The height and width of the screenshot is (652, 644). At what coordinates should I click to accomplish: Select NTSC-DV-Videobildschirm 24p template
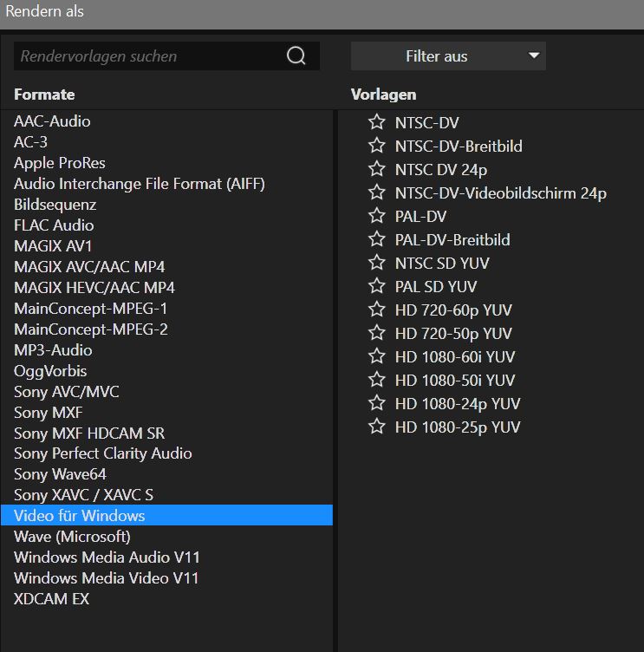click(x=500, y=192)
